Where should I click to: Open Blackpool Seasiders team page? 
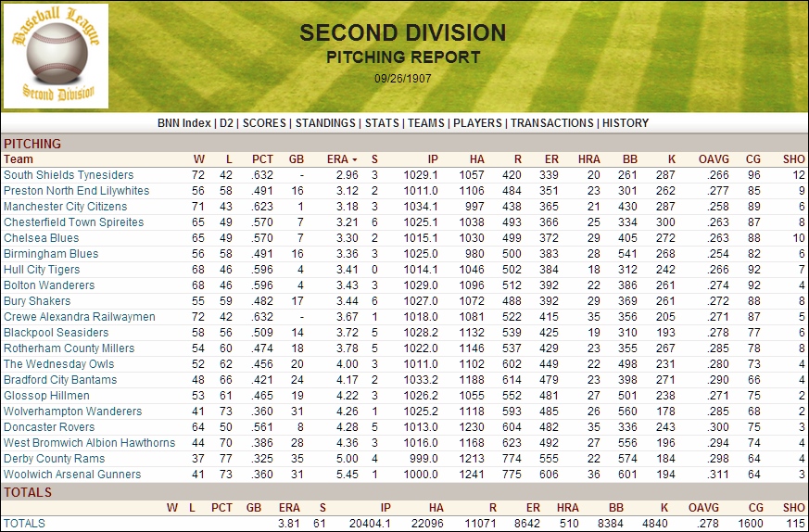click(57, 333)
